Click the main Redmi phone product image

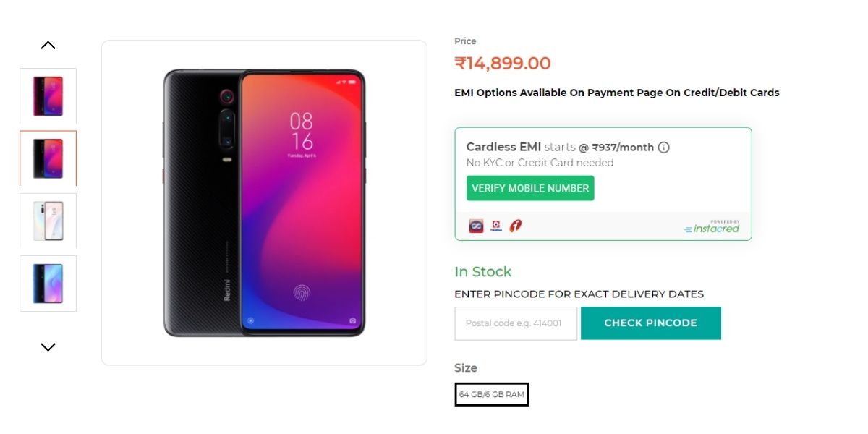tap(264, 203)
